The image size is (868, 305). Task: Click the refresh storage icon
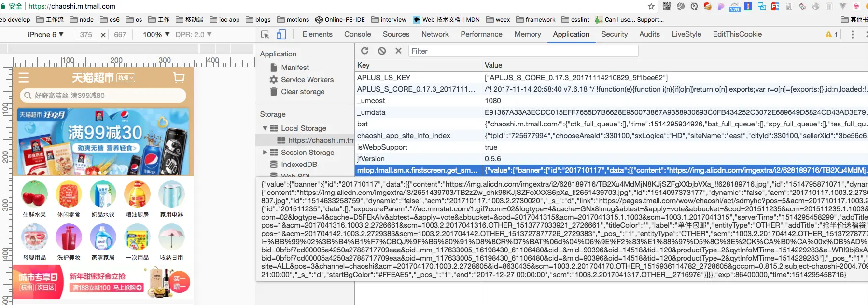[365, 51]
